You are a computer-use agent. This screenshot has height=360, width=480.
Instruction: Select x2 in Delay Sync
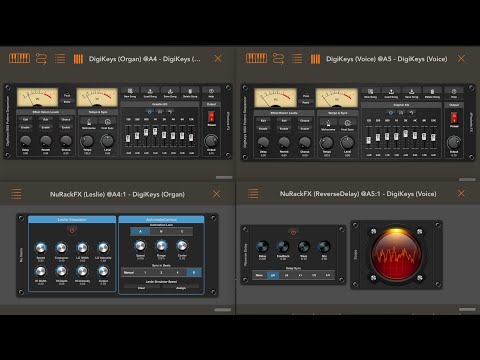click(286, 275)
